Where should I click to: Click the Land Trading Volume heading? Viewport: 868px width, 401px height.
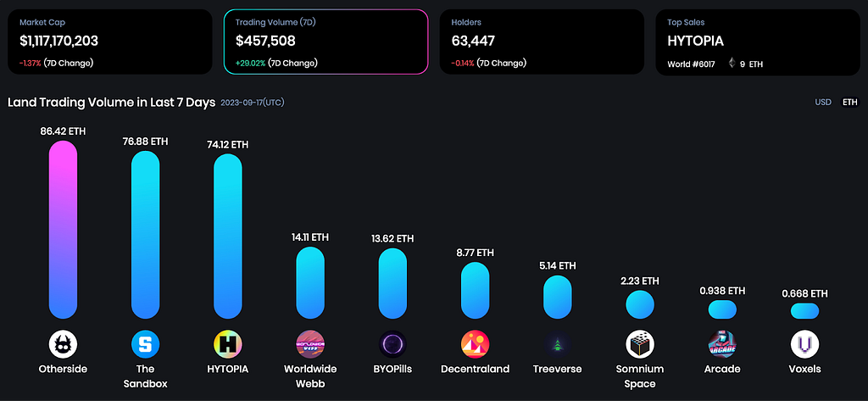point(111,103)
